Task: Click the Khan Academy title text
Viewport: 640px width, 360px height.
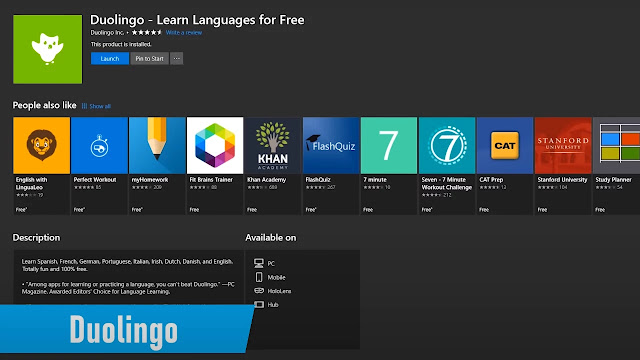Action: (267, 180)
